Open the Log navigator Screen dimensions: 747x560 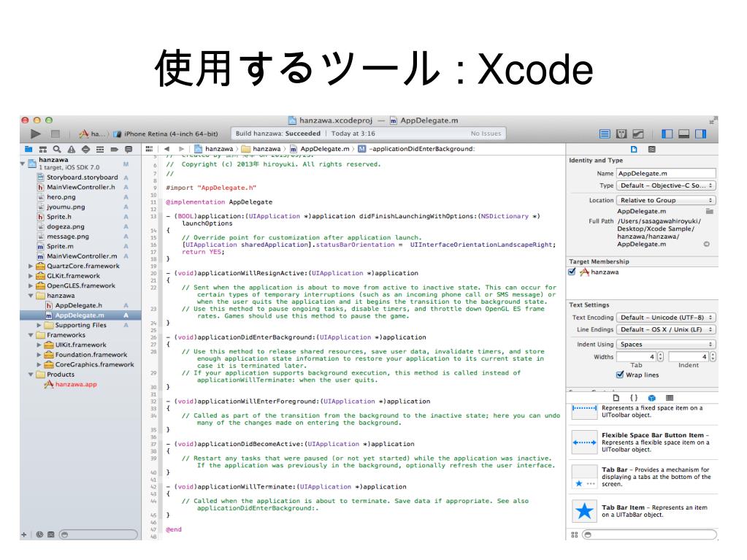click(x=129, y=149)
